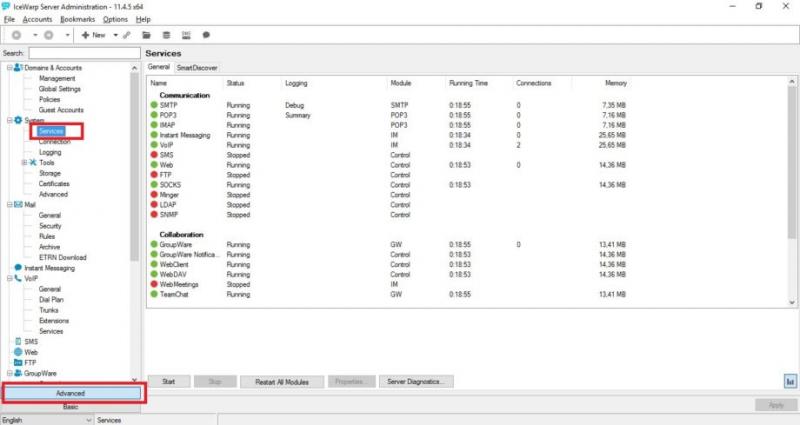
Task: Click the Domains & Accounts people icon
Action: [x=18, y=67]
